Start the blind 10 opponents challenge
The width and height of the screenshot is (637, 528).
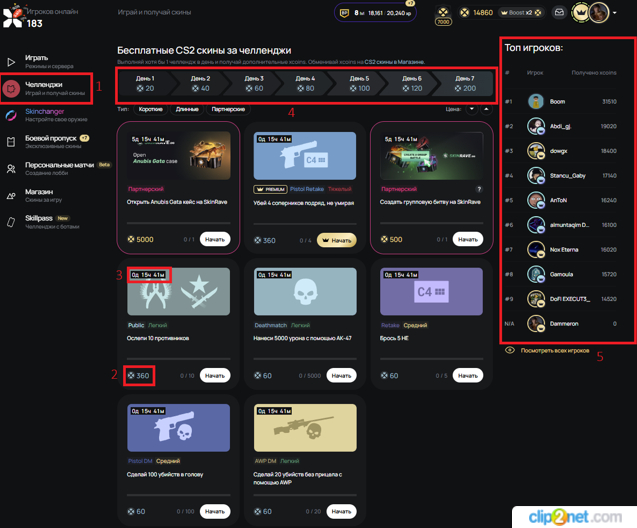tap(215, 375)
